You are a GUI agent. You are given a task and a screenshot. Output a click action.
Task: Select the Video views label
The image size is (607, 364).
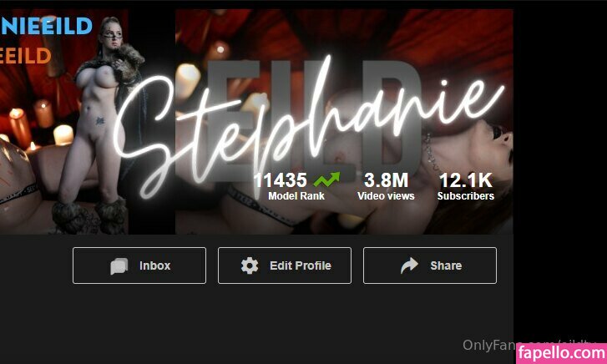click(386, 196)
